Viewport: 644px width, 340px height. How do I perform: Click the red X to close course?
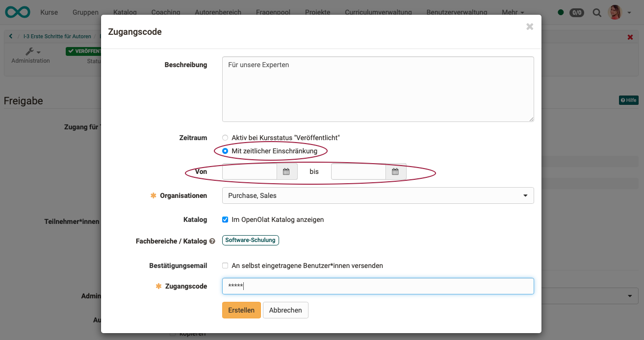pyautogui.click(x=630, y=37)
